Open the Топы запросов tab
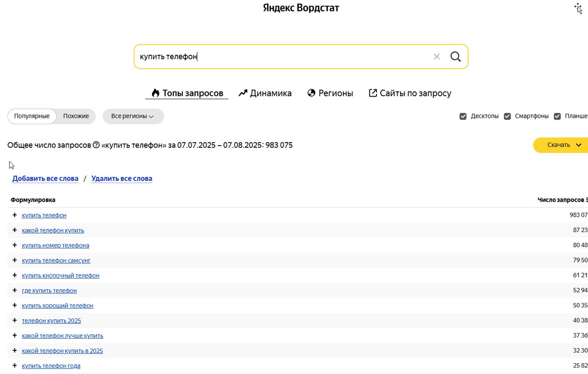The width and height of the screenshot is (588, 374). click(x=187, y=93)
